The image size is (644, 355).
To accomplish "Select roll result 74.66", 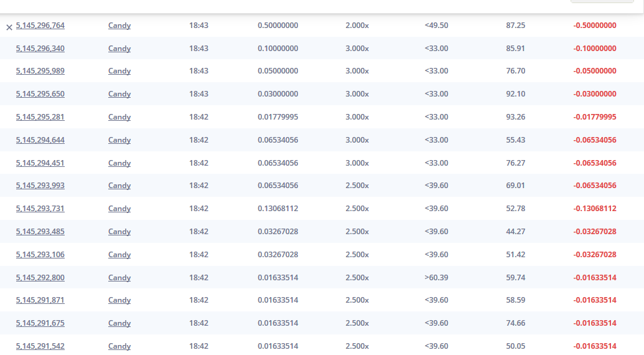I will [x=515, y=323].
